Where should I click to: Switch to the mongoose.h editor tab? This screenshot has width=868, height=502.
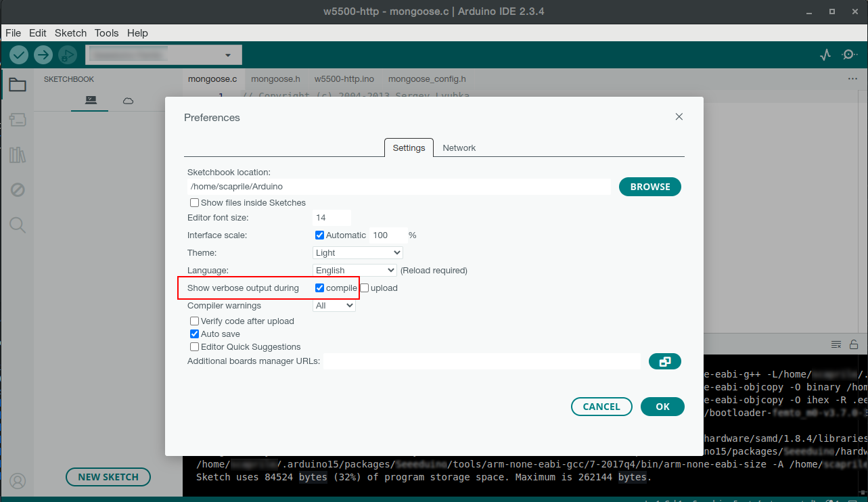tap(276, 79)
